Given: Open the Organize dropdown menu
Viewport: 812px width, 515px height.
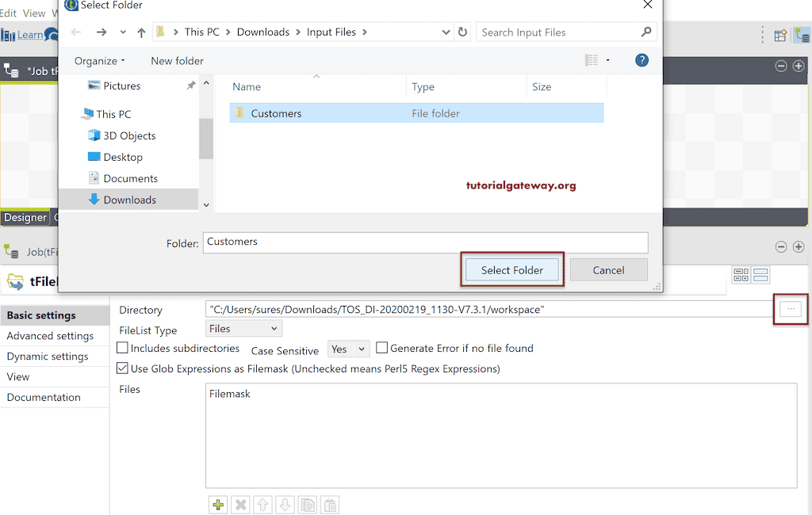Looking at the screenshot, I should pos(98,60).
